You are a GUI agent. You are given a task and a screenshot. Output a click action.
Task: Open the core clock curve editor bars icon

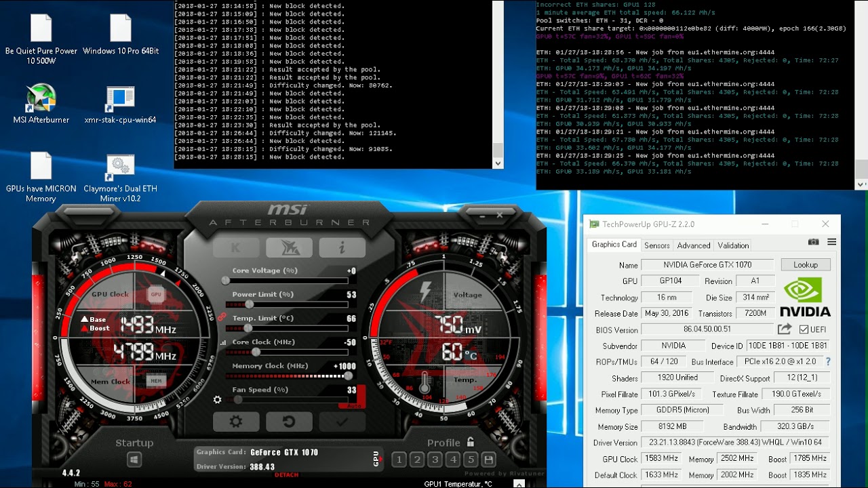(x=223, y=343)
